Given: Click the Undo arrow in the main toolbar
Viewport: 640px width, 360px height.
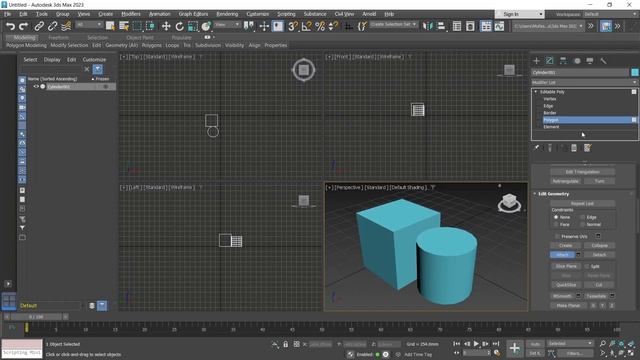Looking at the screenshot, I should coord(10,27).
